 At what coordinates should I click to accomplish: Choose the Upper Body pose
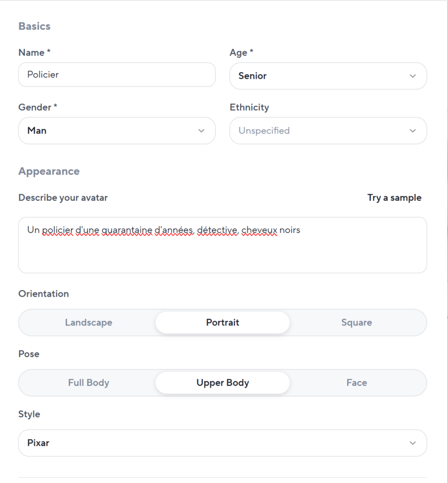pos(223,383)
